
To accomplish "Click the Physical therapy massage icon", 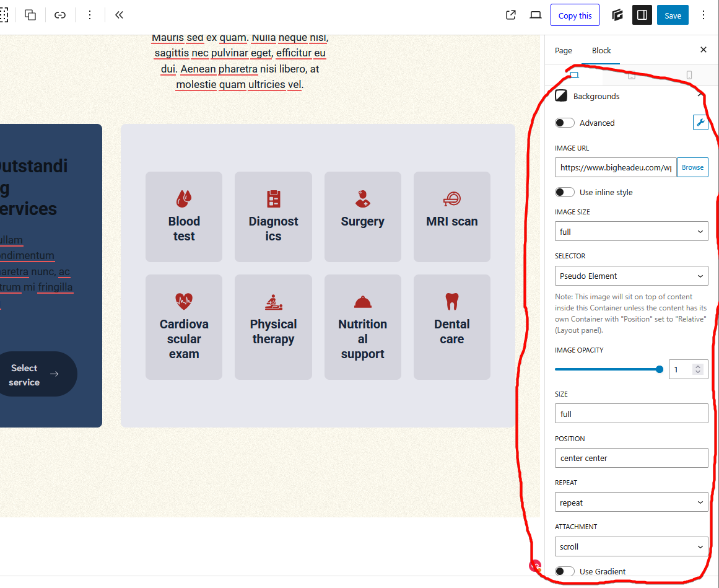I will click(x=274, y=302).
